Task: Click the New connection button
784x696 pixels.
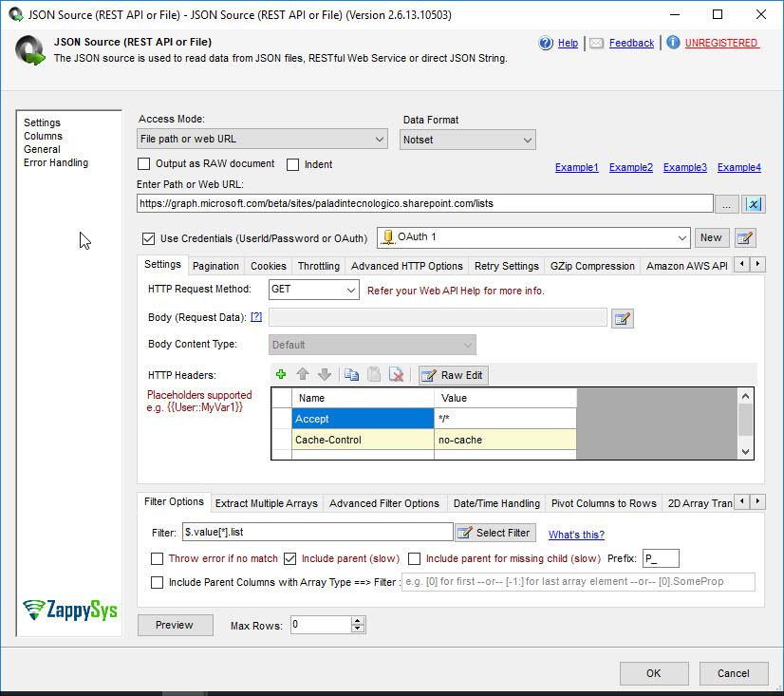Action: tap(712, 237)
